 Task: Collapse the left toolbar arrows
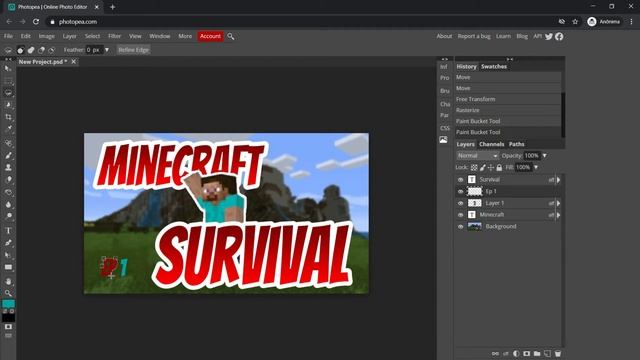[8, 59]
